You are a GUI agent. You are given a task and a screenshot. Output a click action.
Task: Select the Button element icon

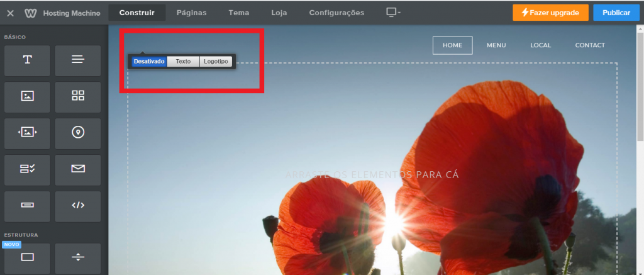[x=27, y=206]
